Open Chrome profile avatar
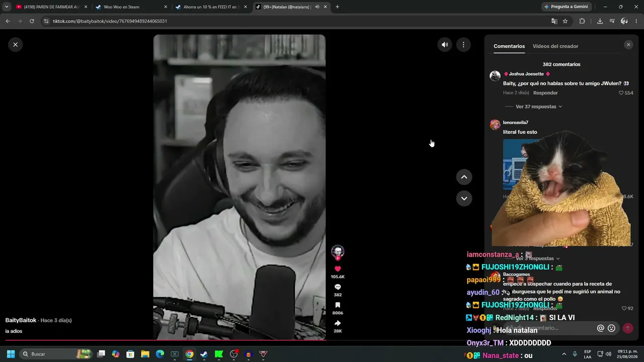 [x=624, y=21]
